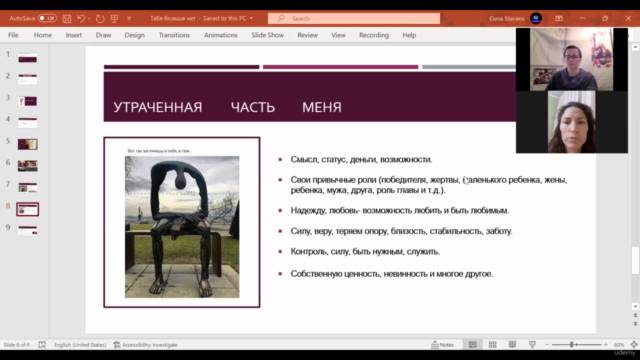This screenshot has width=640, height=360.
Task: Open the File tab
Action: click(13, 35)
